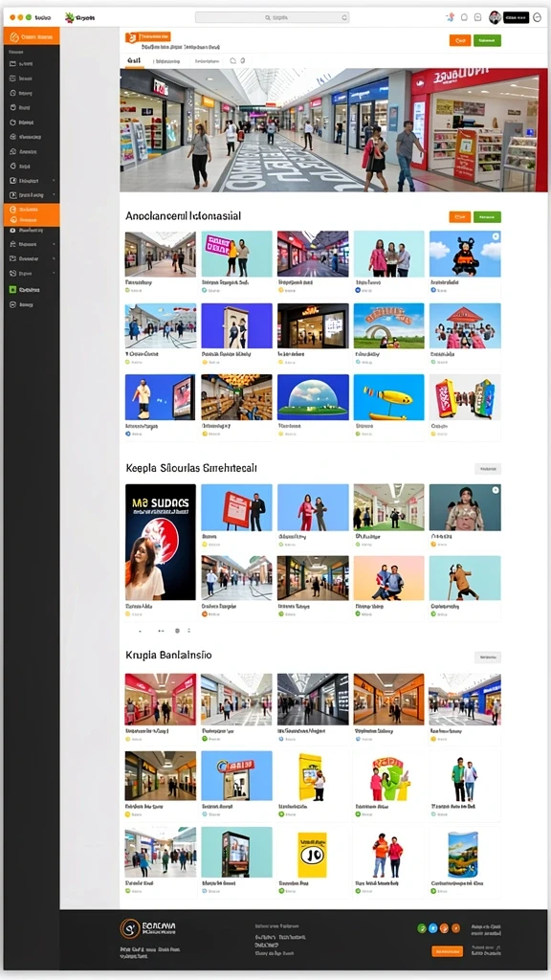Open the 'MG SUDACS' poster thumbnail
The height and width of the screenshot is (980, 551).
[161, 542]
